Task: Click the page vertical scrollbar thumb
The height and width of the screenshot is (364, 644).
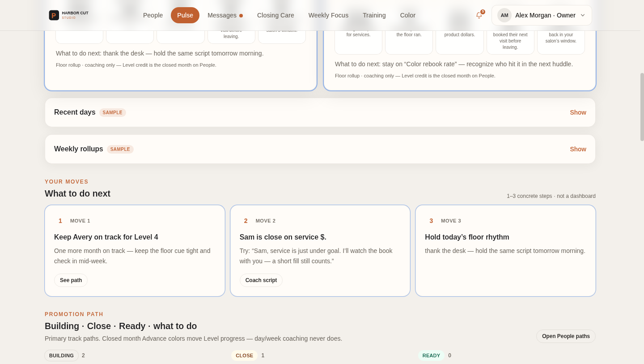Action: point(642,107)
